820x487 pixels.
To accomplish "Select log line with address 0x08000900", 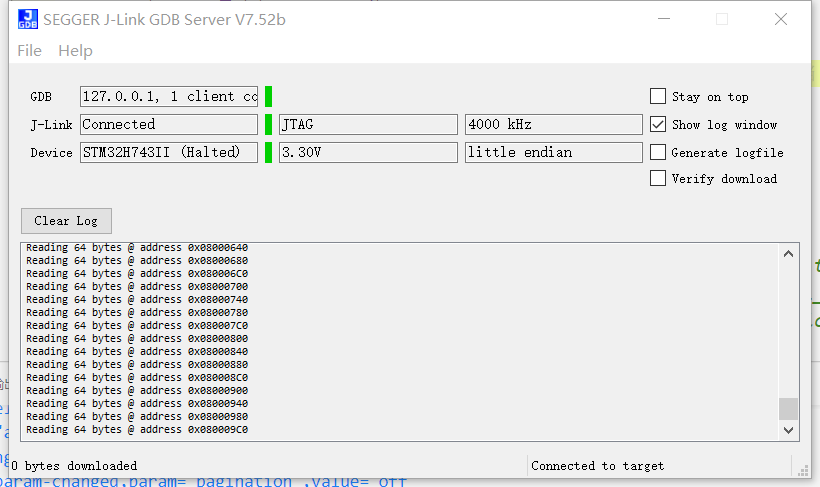I will pyautogui.click(x=137, y=391).
